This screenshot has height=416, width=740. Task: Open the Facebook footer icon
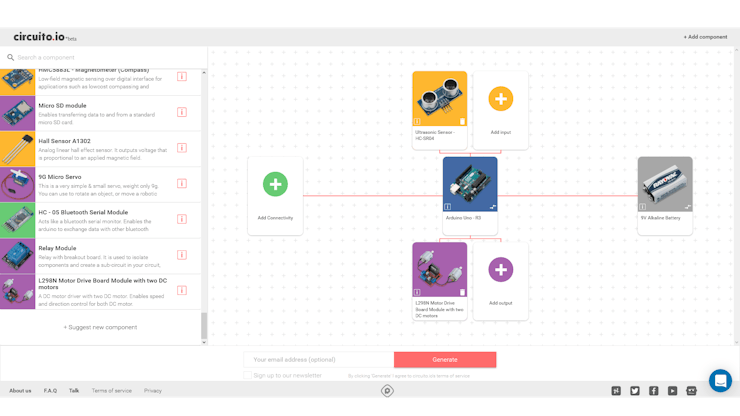(x=654, y=391)
